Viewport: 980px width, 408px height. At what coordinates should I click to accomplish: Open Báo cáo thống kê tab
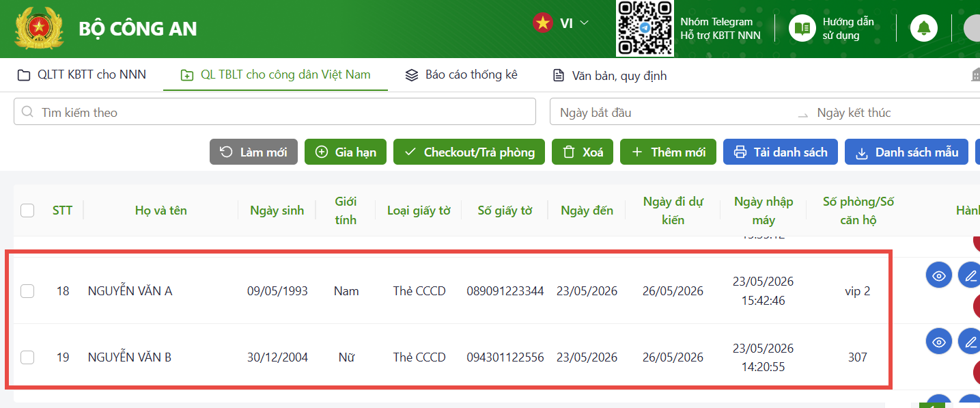tap(461, 74)
